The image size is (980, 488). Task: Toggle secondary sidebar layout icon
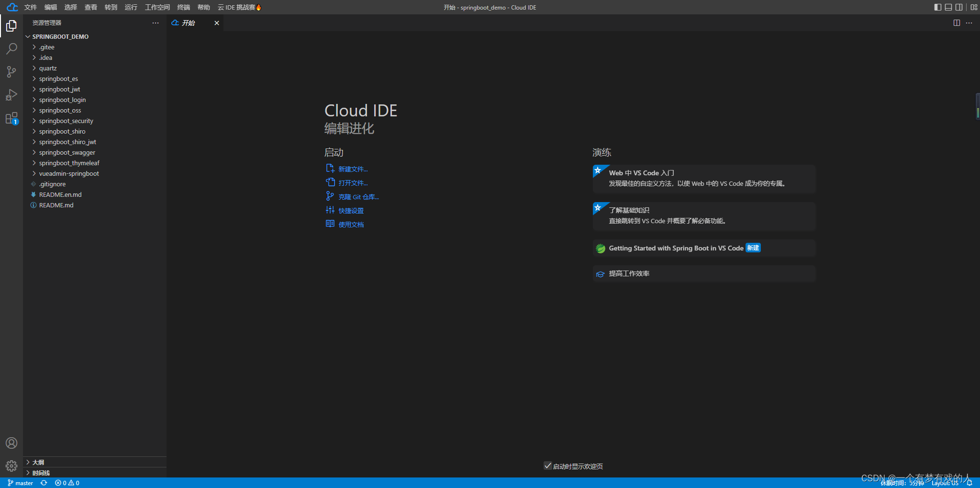point(959,7)
